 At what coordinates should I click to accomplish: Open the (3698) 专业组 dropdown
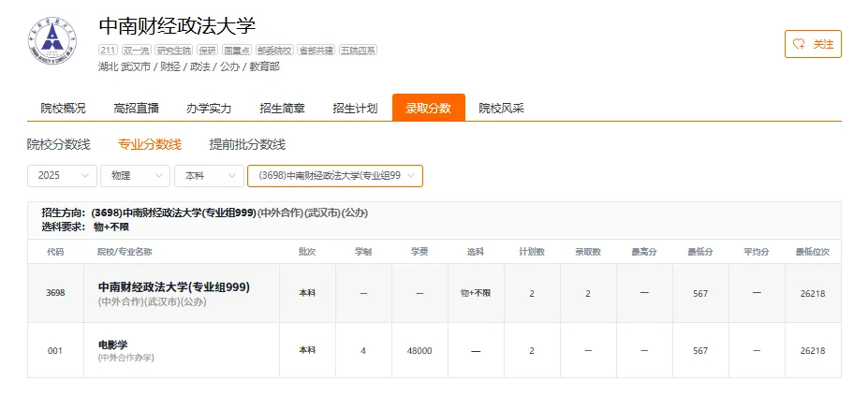pos(335,176)
